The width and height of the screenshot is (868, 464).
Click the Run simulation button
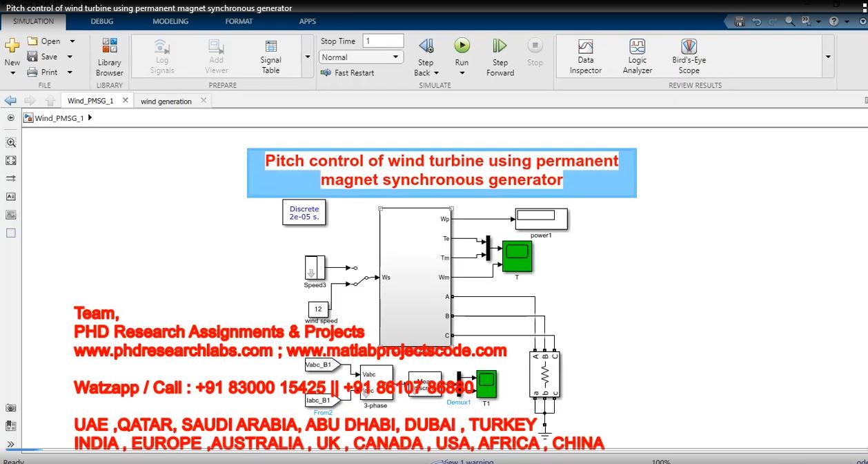pos(462,46)
